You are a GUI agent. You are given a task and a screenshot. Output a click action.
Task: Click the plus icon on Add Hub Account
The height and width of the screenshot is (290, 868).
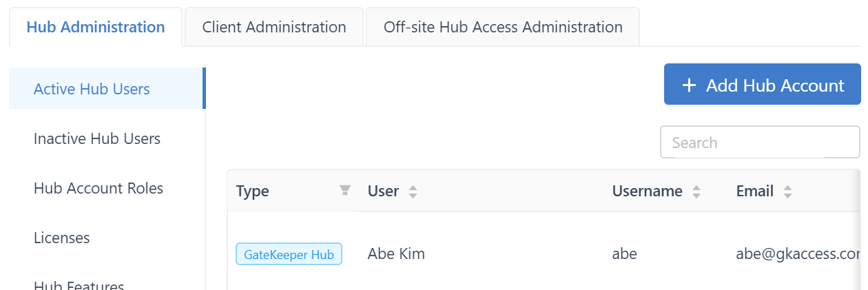(x=689, y=85)
